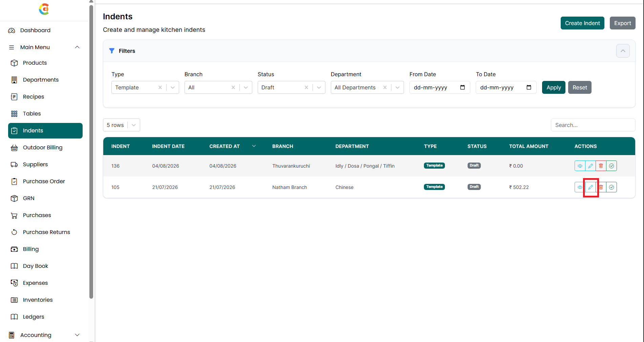Image resolution: width=644 pixels, height=342 pixels.
Task: Expand the Accounting menu section
Action: tap(77, 335)
